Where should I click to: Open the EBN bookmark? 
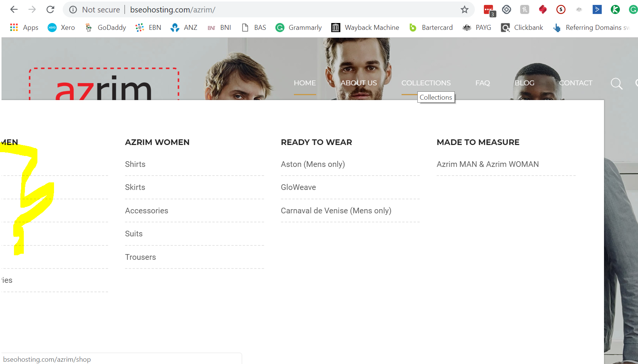click(148, 28)
